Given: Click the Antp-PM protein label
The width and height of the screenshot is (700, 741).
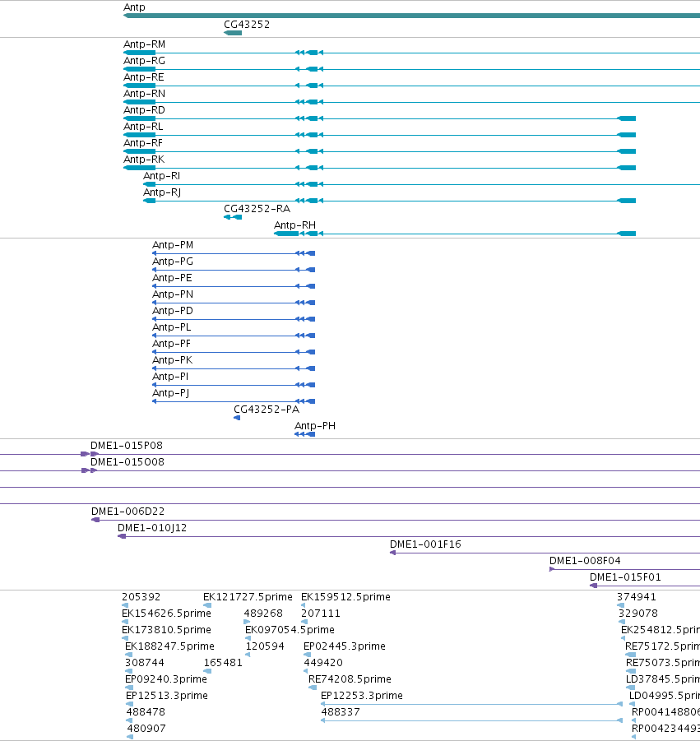Looking at the screenshot, I should tap(173, 245).
